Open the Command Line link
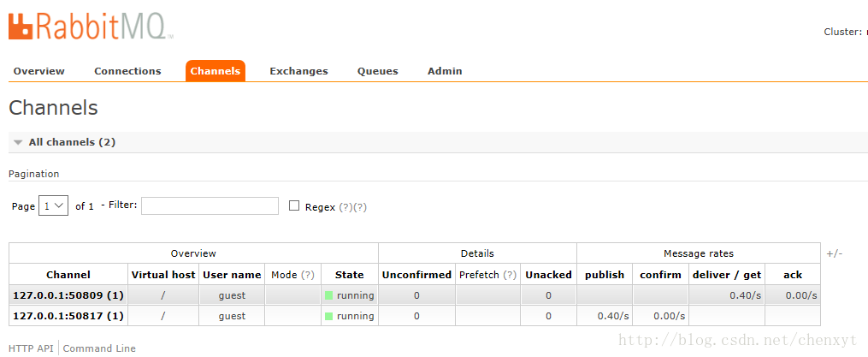868x357 pixels. pos(99,348)
